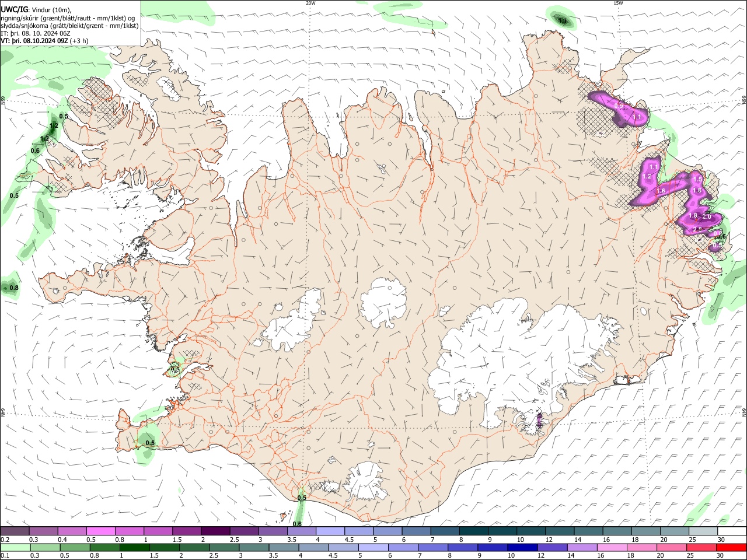
Task: Click the 'rigning/skúrir' legend description line
Action: click(68, 17)
